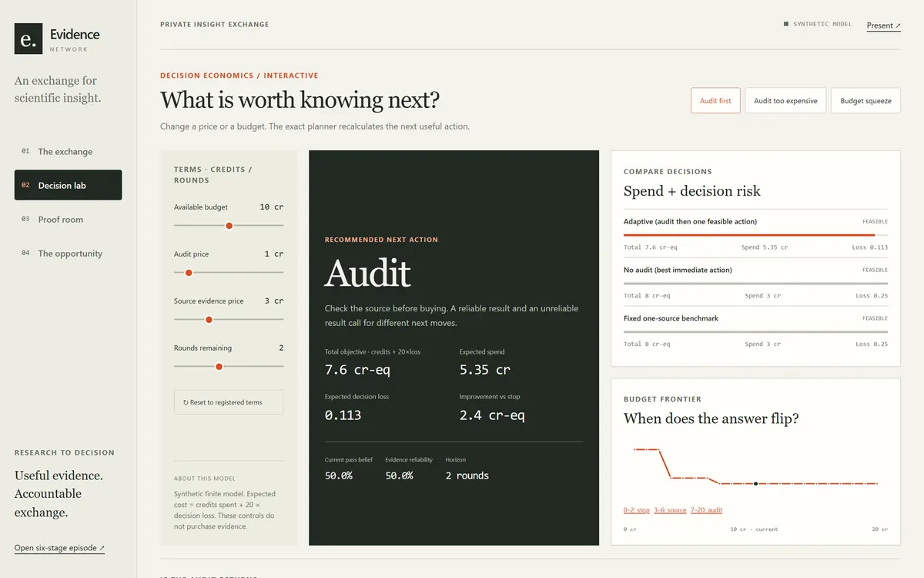Click No audit (best immediate action) row

point(755,282)
